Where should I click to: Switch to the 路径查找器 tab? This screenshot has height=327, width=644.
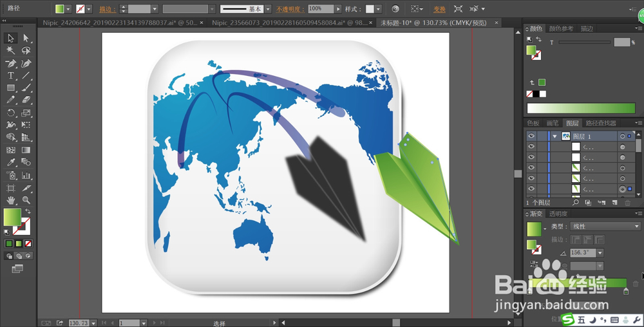coord(601,123)
